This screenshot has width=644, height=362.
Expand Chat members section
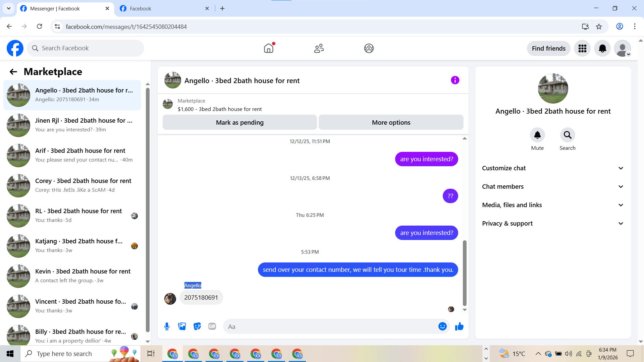click(x=553, y=187)
